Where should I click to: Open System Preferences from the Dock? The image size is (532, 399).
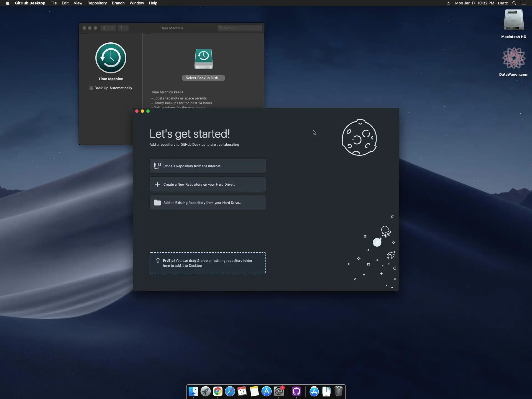(x=279, y=391)
